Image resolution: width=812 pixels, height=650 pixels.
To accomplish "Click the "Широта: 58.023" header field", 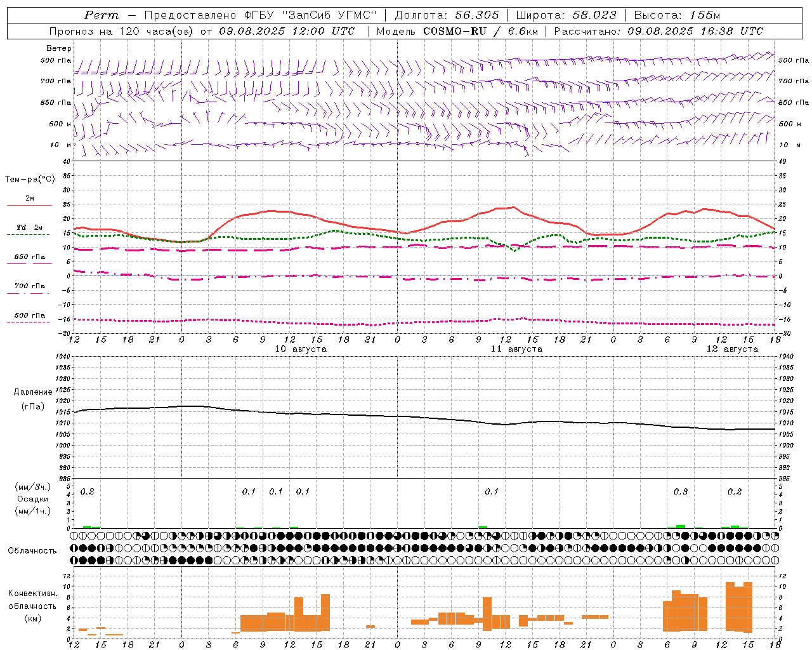I will 566,15.
